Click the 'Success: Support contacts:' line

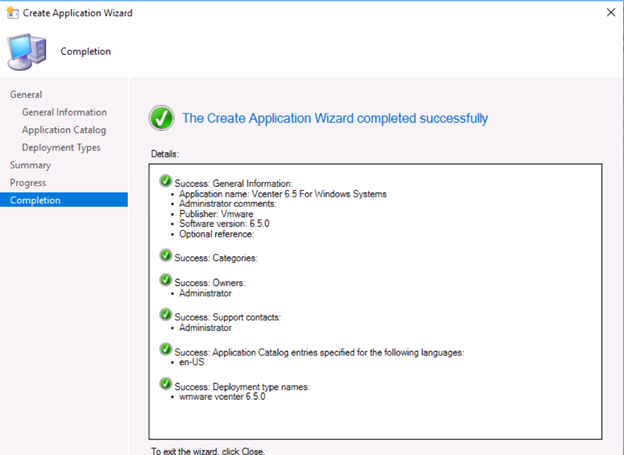pyautogui.click(x=227, y=317)
